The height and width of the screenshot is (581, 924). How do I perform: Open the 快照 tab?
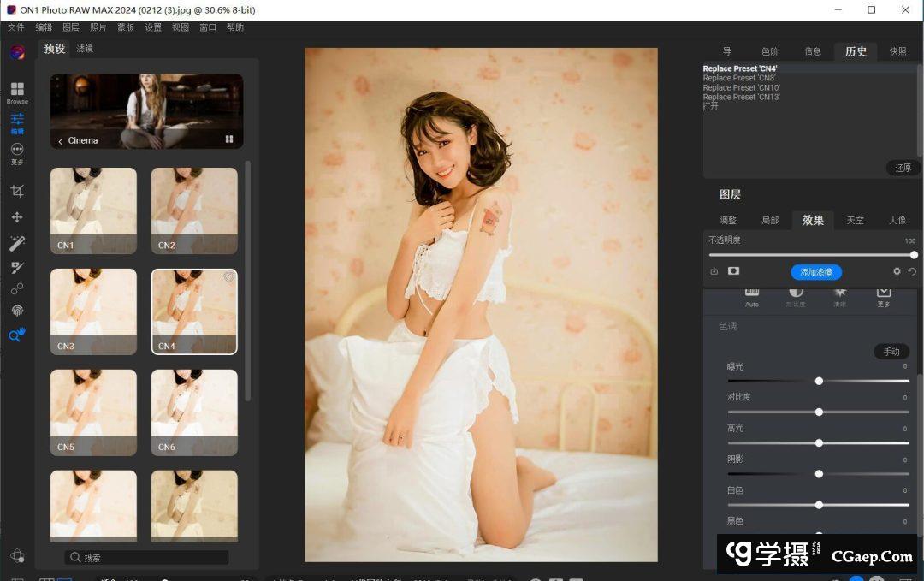897,51
